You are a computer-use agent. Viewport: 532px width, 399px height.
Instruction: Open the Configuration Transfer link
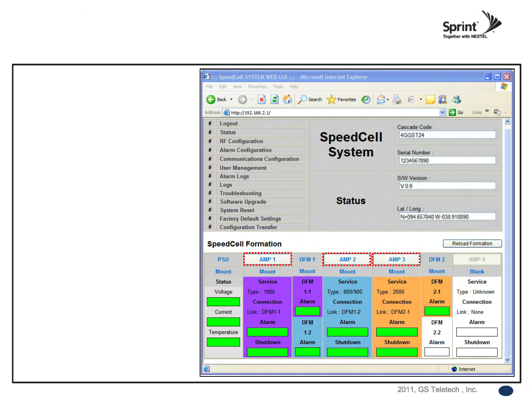[248, 227]
